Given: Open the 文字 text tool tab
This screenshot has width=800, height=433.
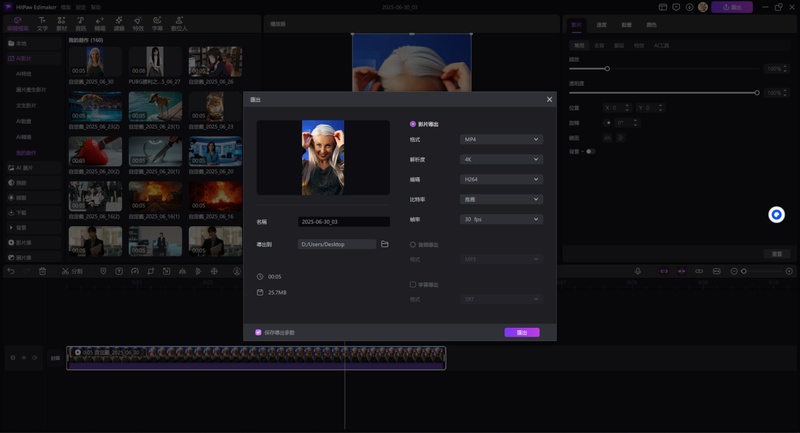Looking at the screenshot, I should coord(42,23).
